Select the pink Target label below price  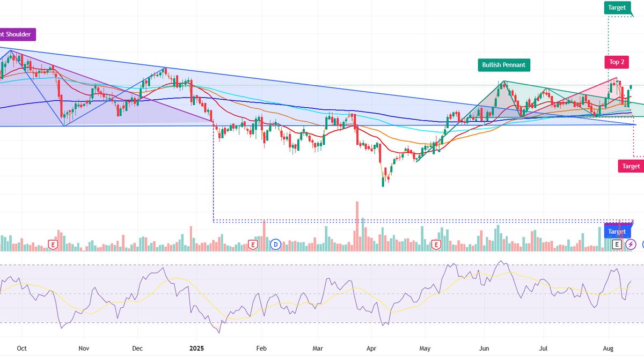click(x=631, y=166)
